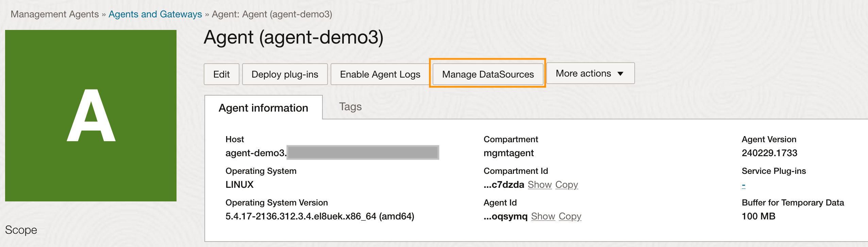Click the green agent avatar icon
Image resolution: width=868 pixels, height=247 pixels.
tap(91, 116)
